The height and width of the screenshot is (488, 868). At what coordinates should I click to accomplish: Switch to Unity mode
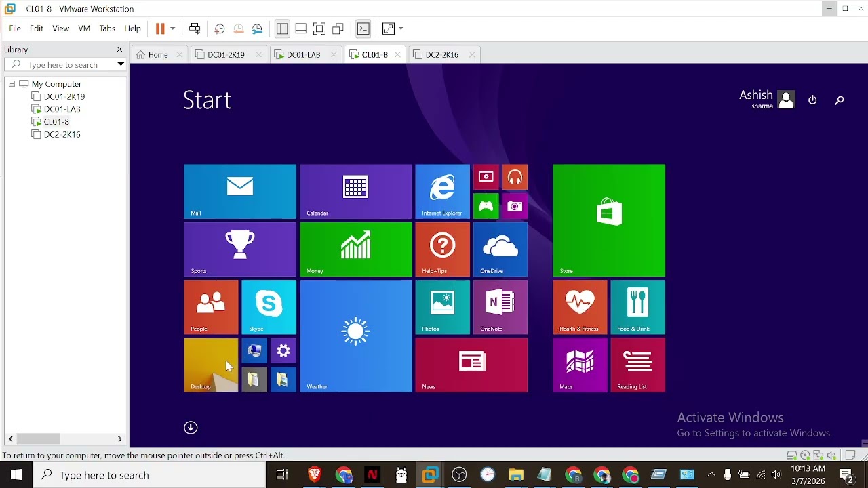click(x=338, y=29)
